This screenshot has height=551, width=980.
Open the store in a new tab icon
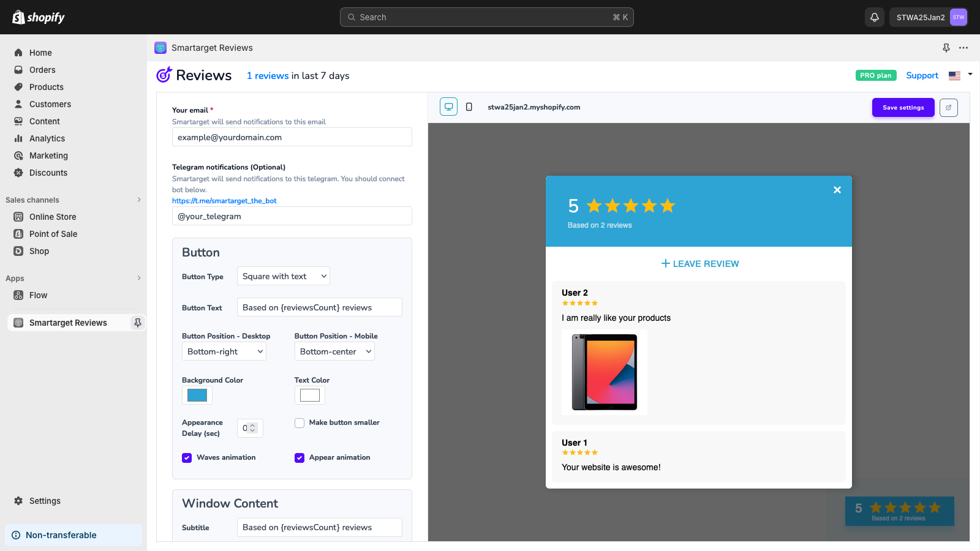(x=949, y=108)
